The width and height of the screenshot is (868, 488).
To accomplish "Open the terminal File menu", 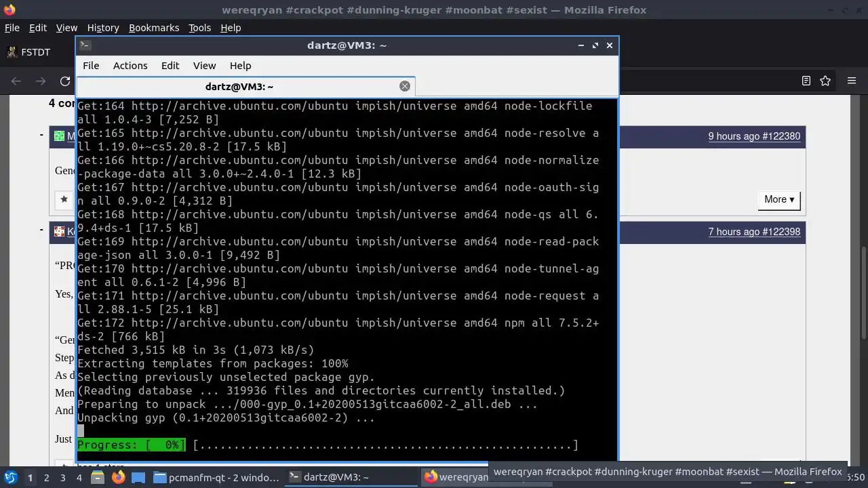I will [x=91, y=66].
